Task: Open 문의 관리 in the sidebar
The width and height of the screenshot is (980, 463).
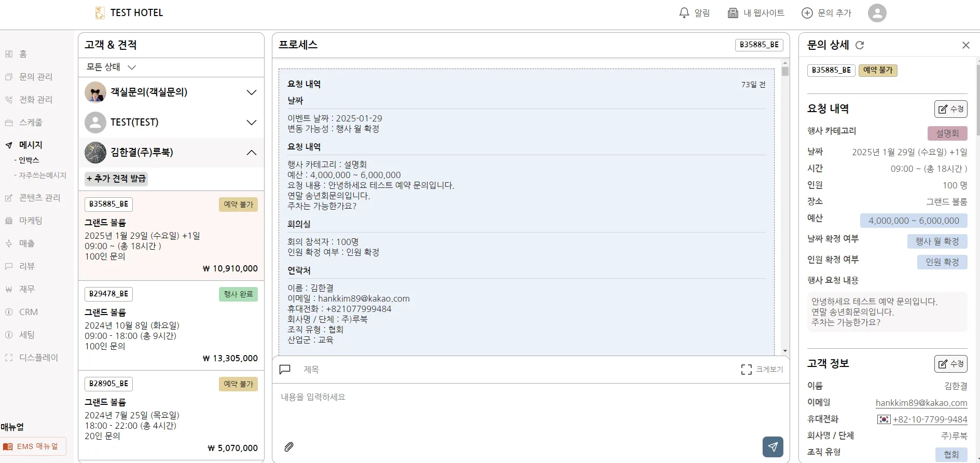Action: point(35,77)
